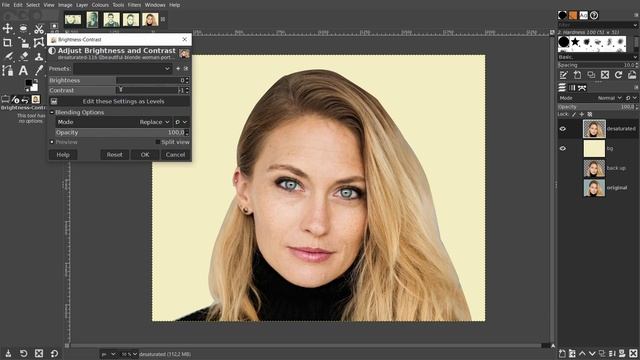Open the Patterns tab

click(573, 16)
